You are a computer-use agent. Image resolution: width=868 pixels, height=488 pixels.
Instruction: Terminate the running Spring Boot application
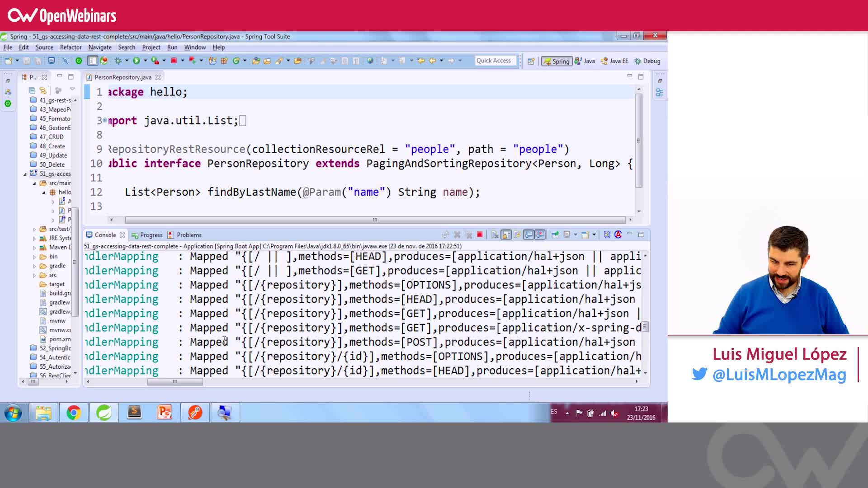click(480, 235)
